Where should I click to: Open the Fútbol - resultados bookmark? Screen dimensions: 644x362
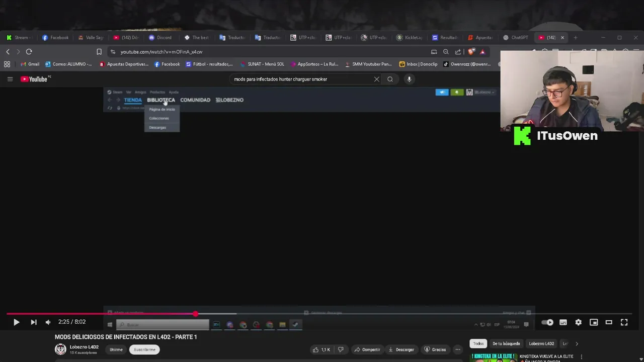(209, 64)
